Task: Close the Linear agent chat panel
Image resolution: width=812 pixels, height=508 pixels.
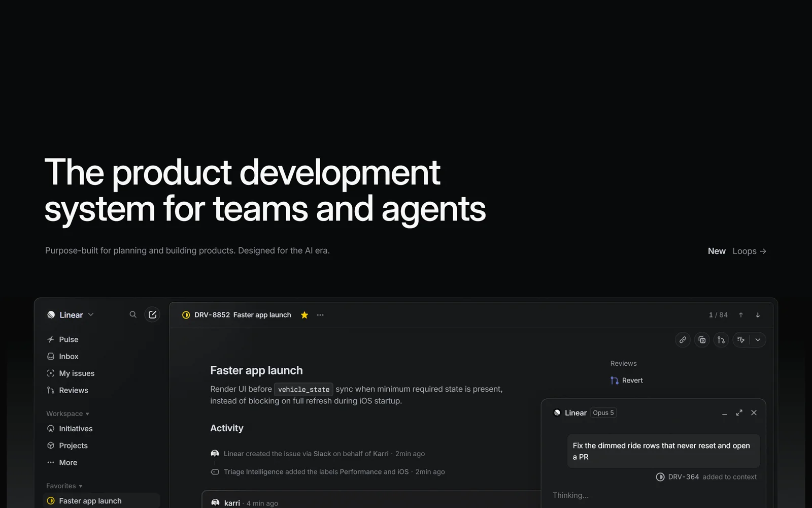Action: (754, 413)
